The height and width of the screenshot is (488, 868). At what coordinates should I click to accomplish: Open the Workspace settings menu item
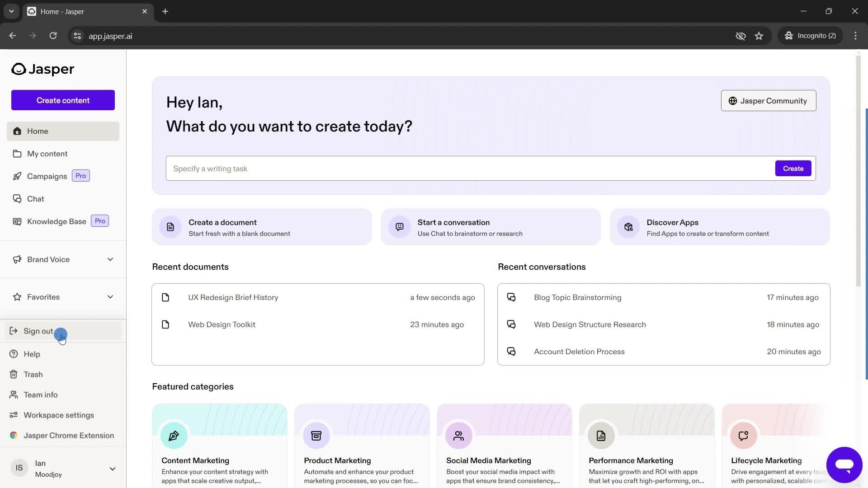point(59,414)
